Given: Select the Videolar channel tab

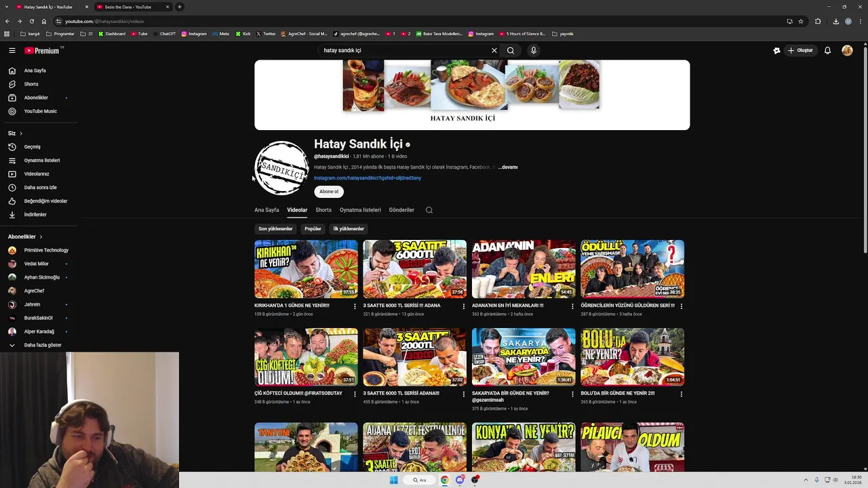Looking at the screenshot, I should 297,210.
